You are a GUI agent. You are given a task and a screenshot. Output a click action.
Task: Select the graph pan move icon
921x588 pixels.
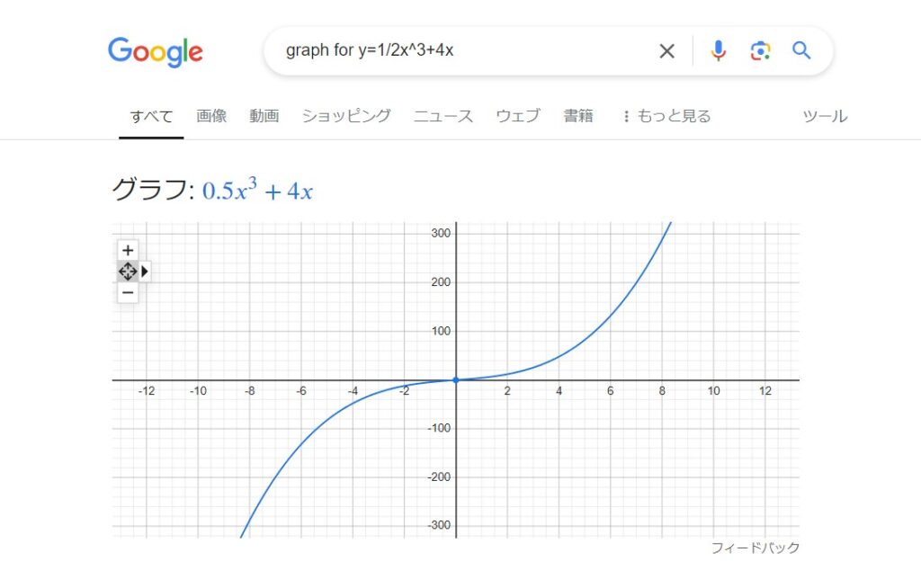[x=128, y=271]
